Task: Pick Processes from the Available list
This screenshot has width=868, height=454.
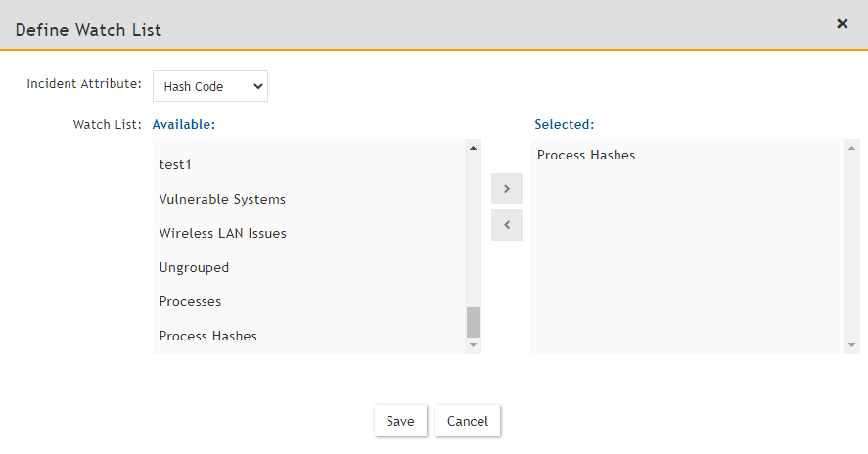Action: pyautogui.click(x=190, y=301)
